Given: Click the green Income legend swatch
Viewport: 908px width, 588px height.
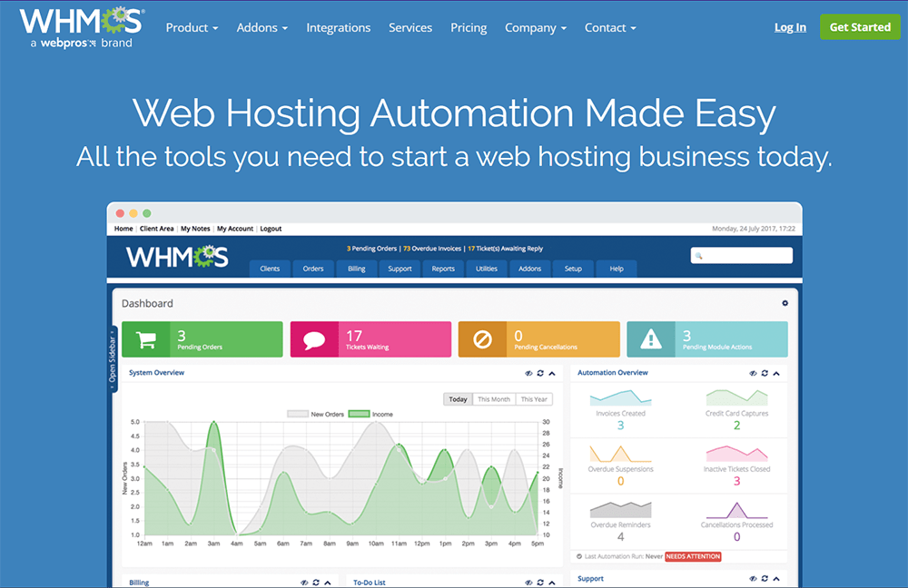Looking at the screenshot, I should coord(359,414).
